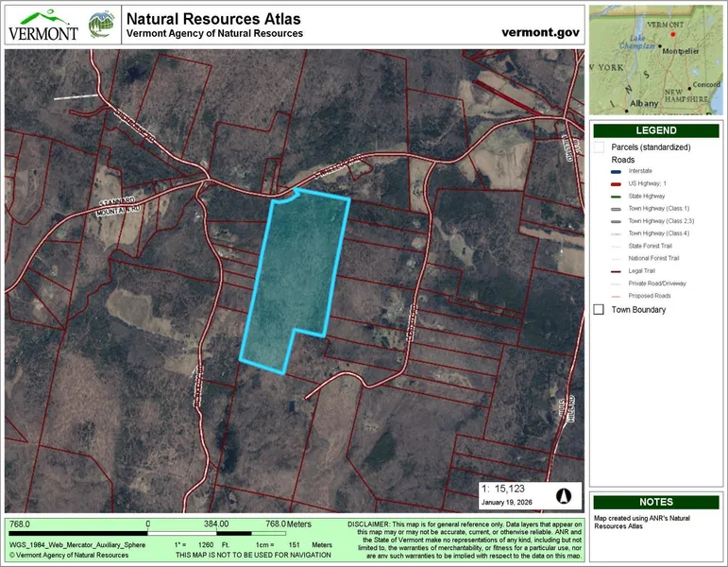The image size is (728, 567).
Task: Click the Legal Trail line symbol
Action: pyautogui.click(x=615, y=270)
